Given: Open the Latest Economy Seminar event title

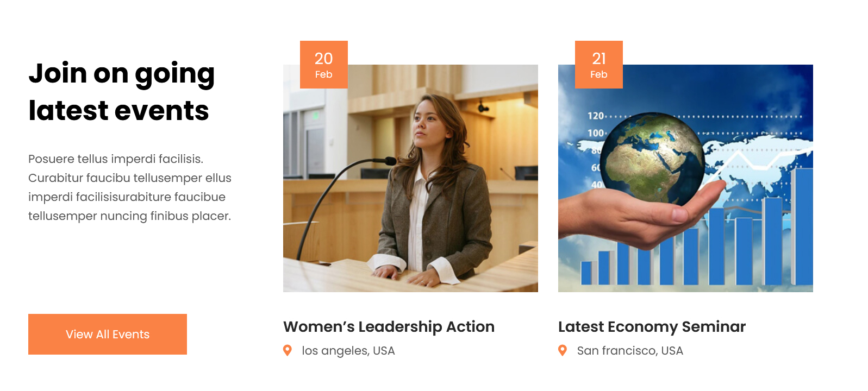Looking at the screenshot, I should click(x=652, y=326).
